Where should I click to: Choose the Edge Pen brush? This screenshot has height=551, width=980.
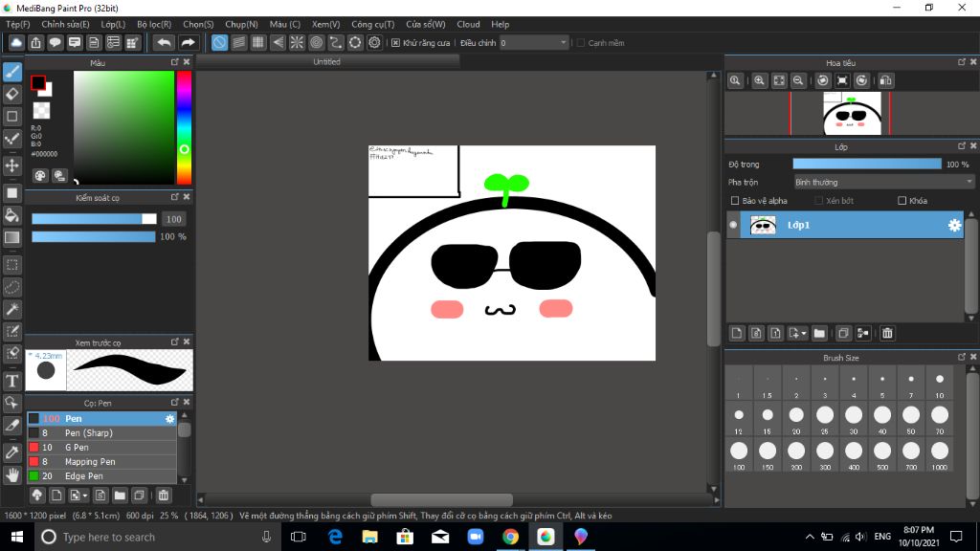coord(101,476)
